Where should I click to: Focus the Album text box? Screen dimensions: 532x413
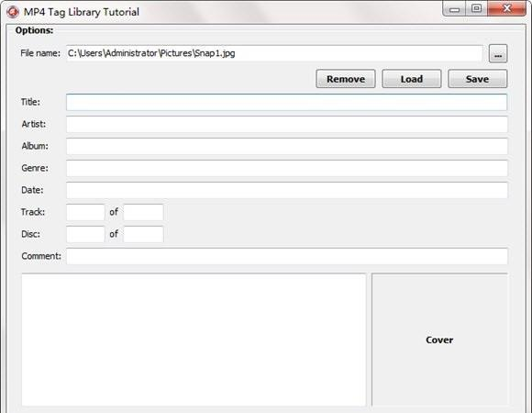click(x=287, y=146)
